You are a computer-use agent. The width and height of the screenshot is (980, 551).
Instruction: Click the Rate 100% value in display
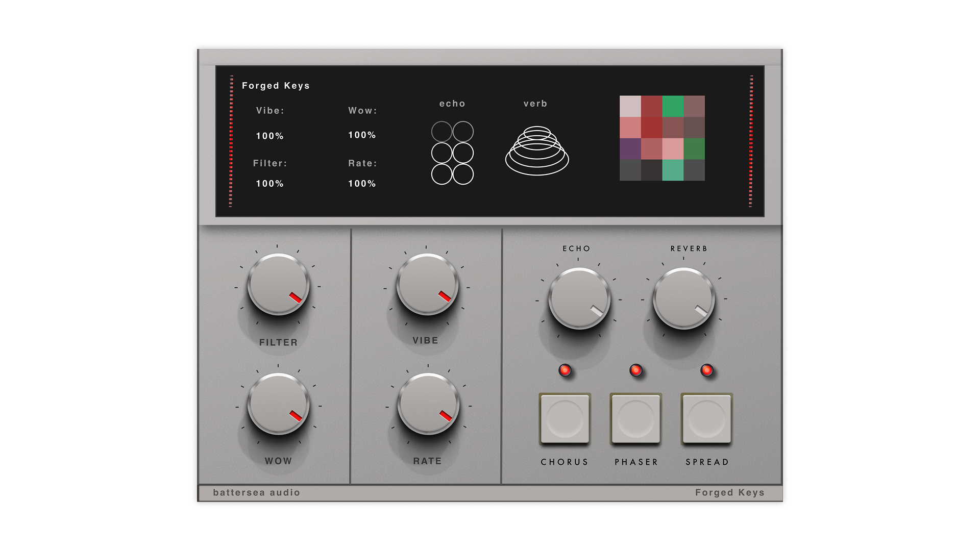362,183
